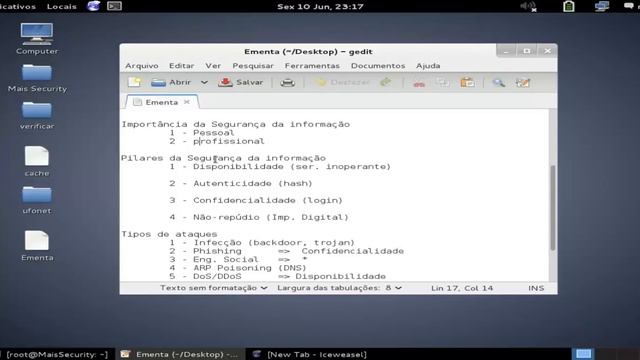Viewport: 640px width, 360px height.
Task: Switch to Ementa gedit window in taskbar
Action: coord(180,354)
